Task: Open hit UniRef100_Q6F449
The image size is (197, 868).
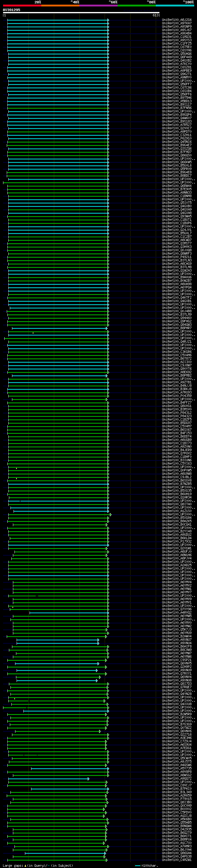Action: coord(177,57)
